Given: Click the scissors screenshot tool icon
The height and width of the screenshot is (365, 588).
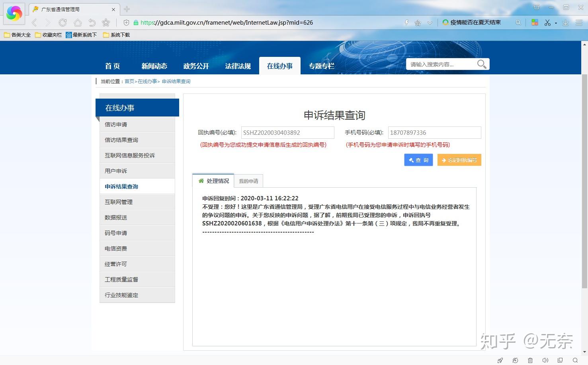Looking at the screenshot, I should pyautogui.click(x=547, y=23).
